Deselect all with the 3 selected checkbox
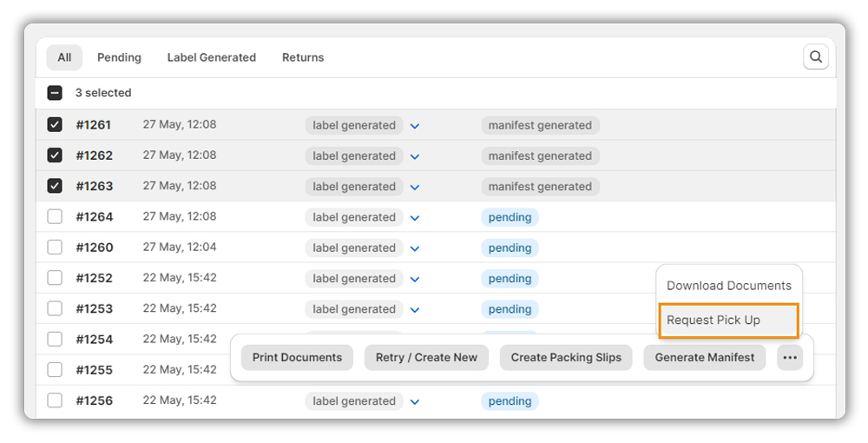Viewport: 868px width, 443px height. 55,93
